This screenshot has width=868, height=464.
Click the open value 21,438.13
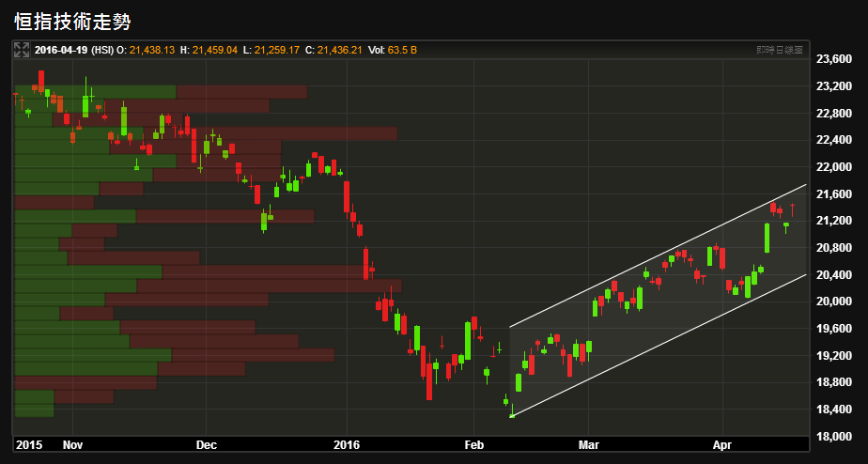click(x=152, y=50)
